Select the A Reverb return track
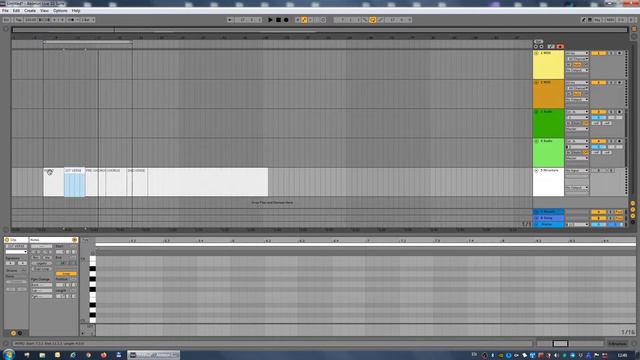 click(549, 212)
